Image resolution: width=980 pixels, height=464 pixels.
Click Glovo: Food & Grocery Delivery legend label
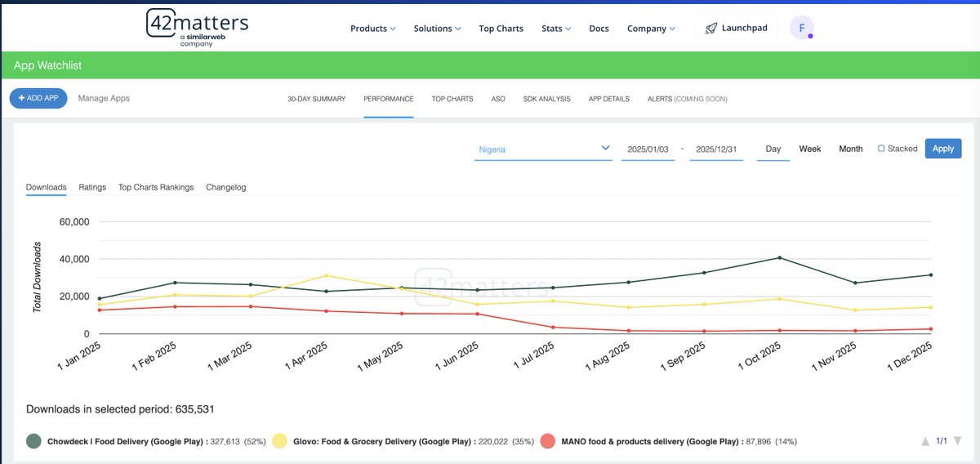[x=384, y=441]
